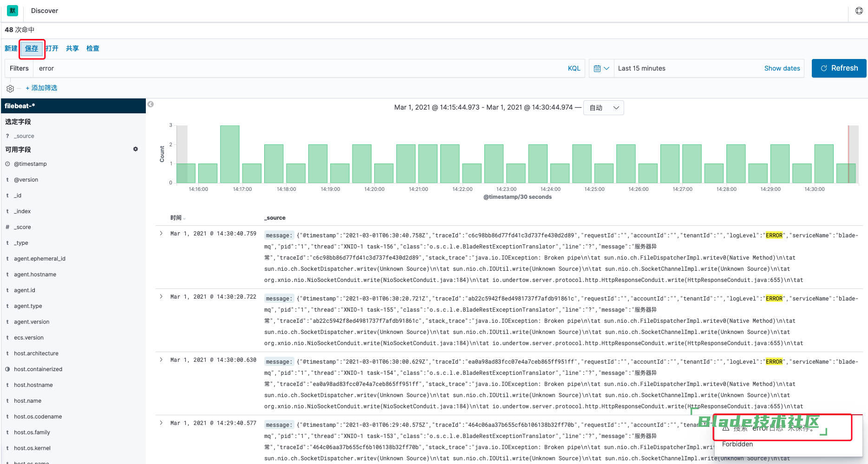Image resolution: width=868 pixels, height=464 pixels.
Task: Open the 自动 interval dropdown
Action: (x=604, y=108)
